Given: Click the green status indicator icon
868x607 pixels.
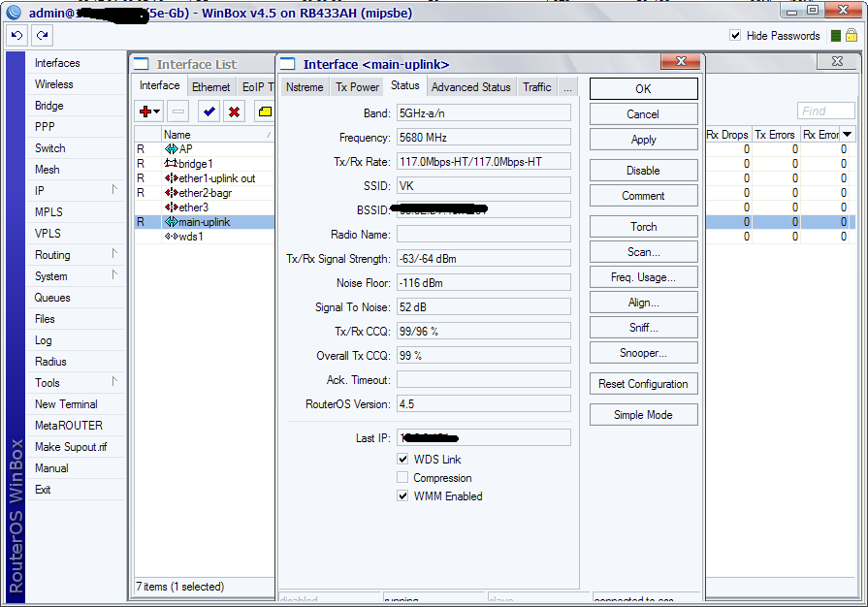Looking at the screenshot, I should (x=836, y=36).
